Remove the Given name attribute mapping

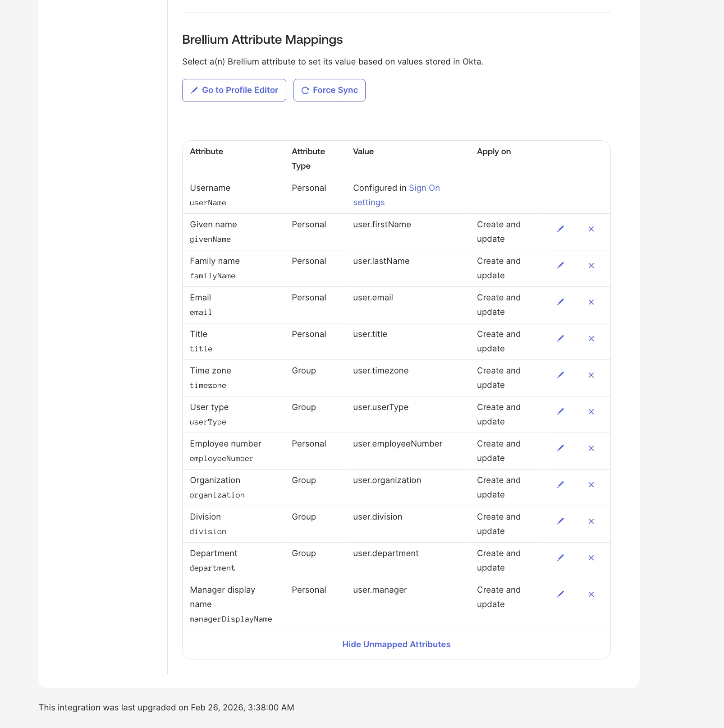[591, 229]
